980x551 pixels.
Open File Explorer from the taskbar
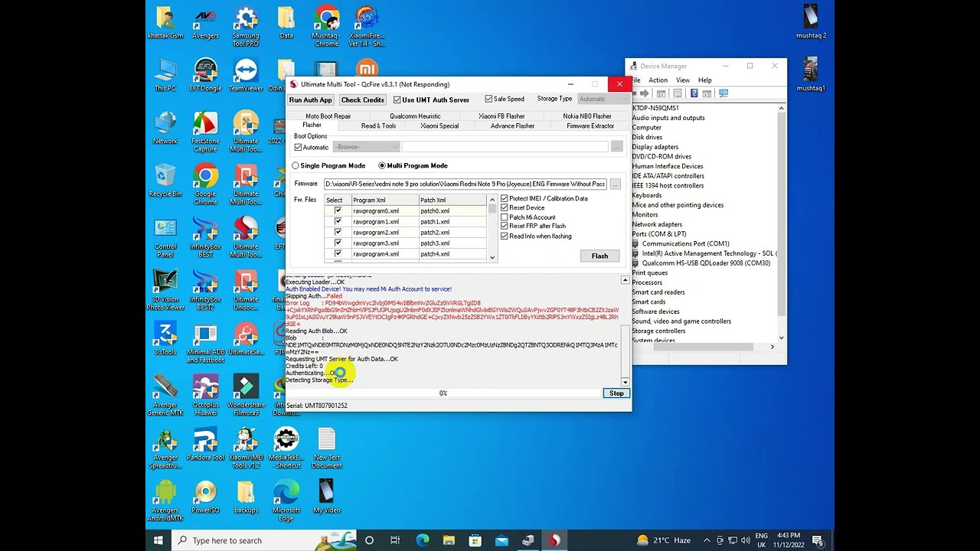[449, 540]
